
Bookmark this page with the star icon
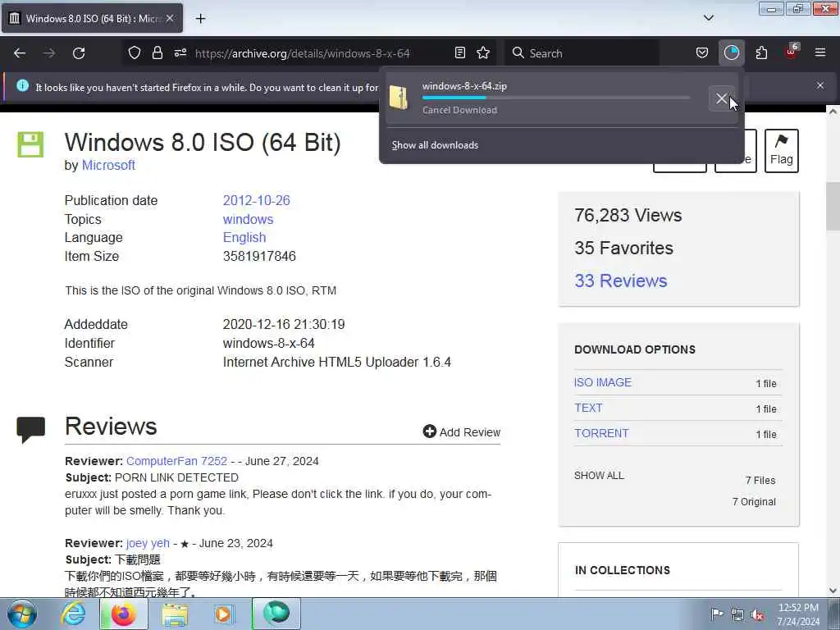pos(483,52)
